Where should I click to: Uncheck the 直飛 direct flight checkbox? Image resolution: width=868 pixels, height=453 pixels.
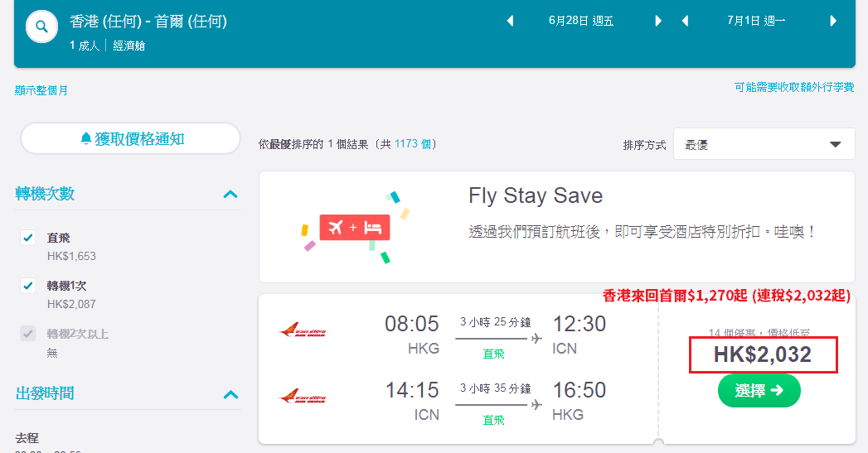pos(27,238)
